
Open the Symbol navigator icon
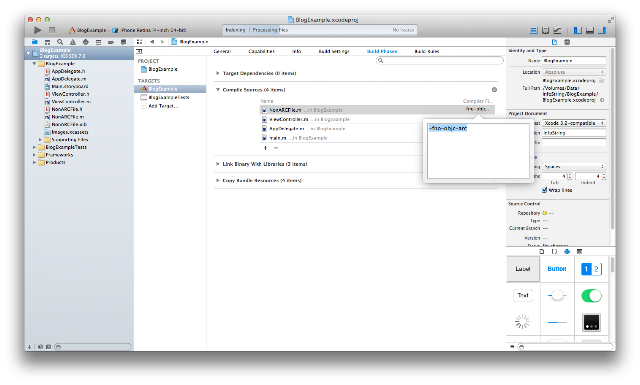(x=47, y=42)
